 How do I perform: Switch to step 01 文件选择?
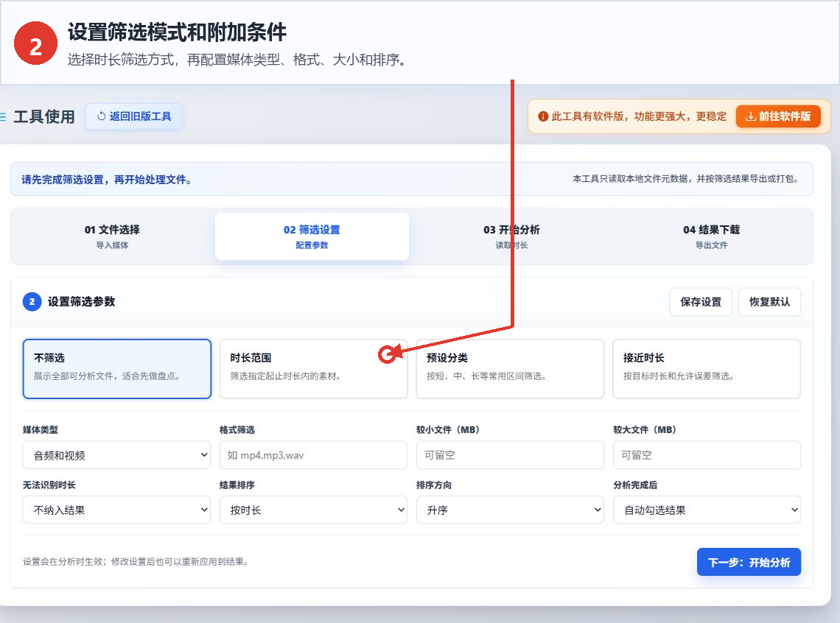[x=112, y=236]
